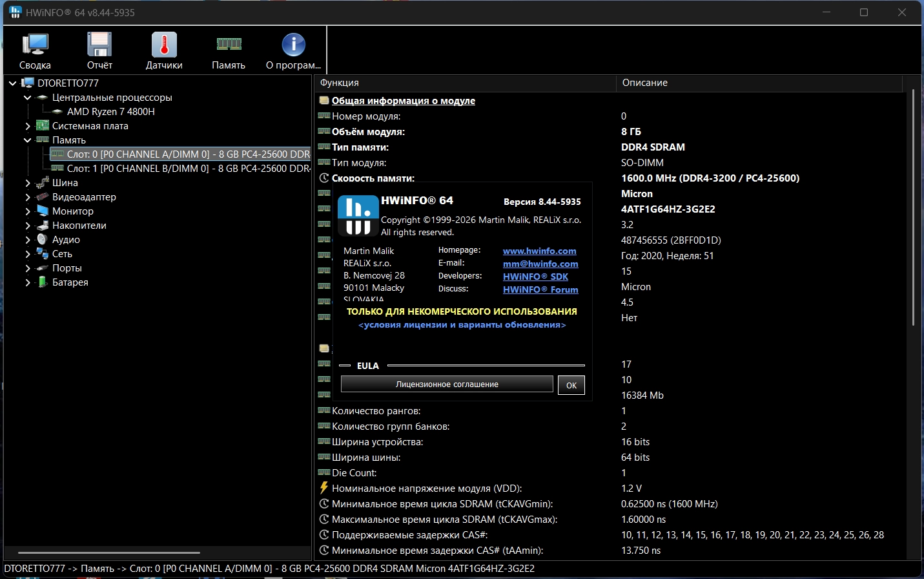Open the www.hwinfo.com homepage link

pyautogui.click(x=539, y=251)
